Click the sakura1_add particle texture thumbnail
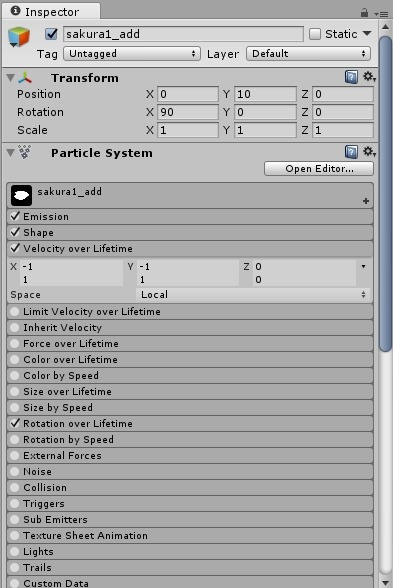Viewport: 393px width, 588px height. [21, 195]
